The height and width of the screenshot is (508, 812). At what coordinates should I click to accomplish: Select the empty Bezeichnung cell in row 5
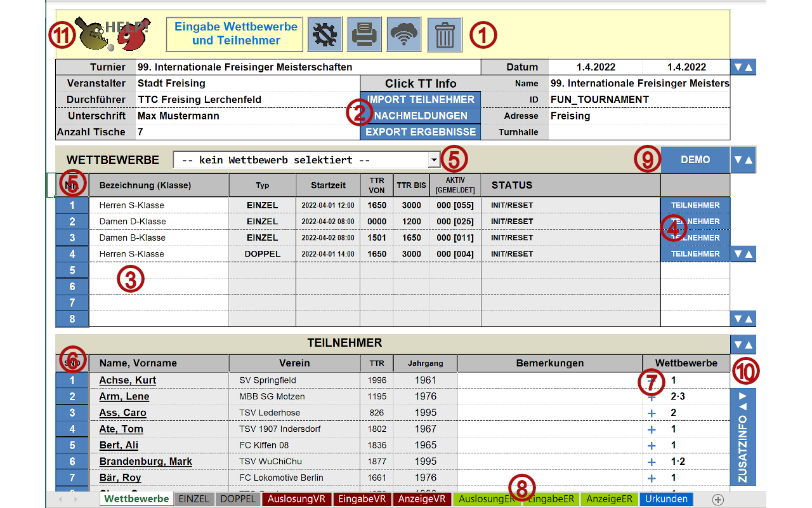pyautogui.click(x=159, y=271)
